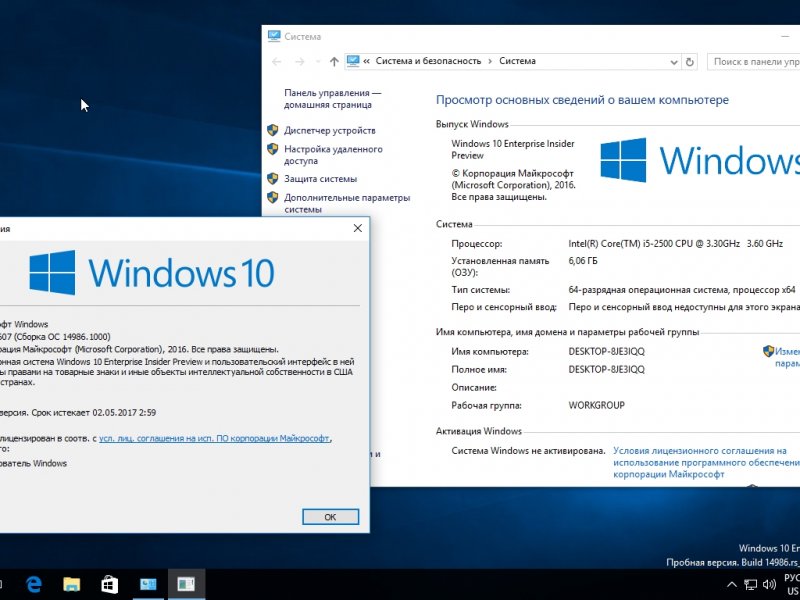
Task: Click the System window title bar icon
Action: tap(274, 36)
